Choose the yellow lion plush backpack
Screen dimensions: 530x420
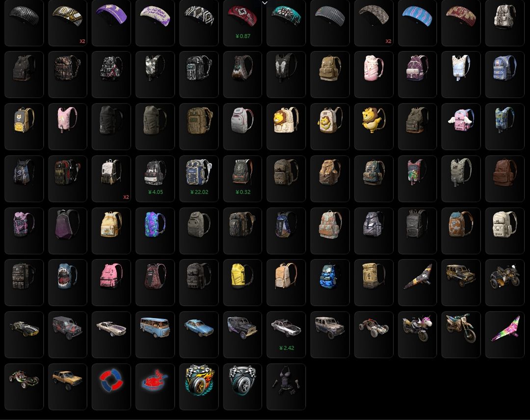373,127
